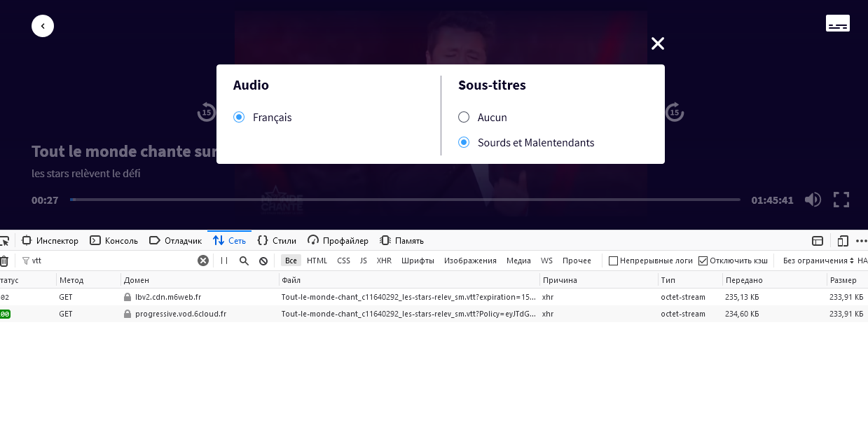
Task: Mute the video with the speaker icon
Action: tap(813, 200)
